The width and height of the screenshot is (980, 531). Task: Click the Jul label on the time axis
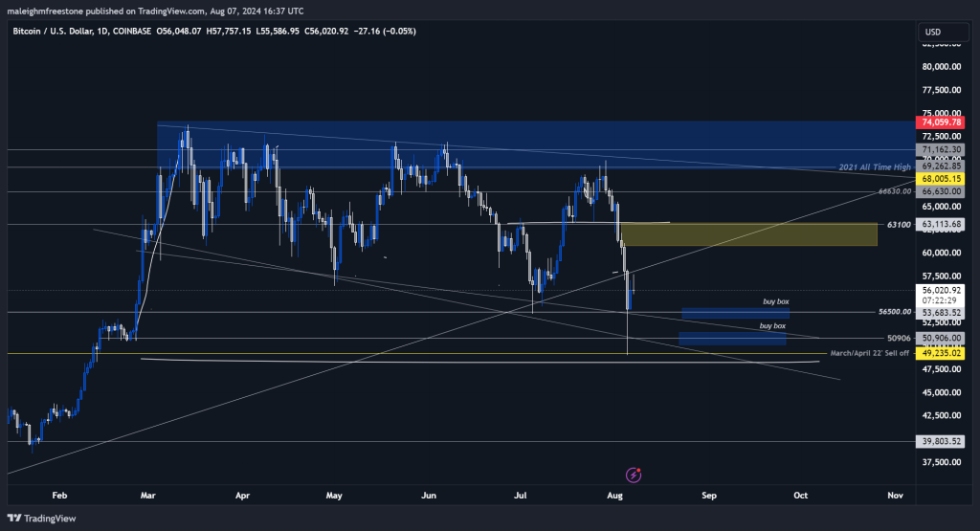click(x=520, y=496)
